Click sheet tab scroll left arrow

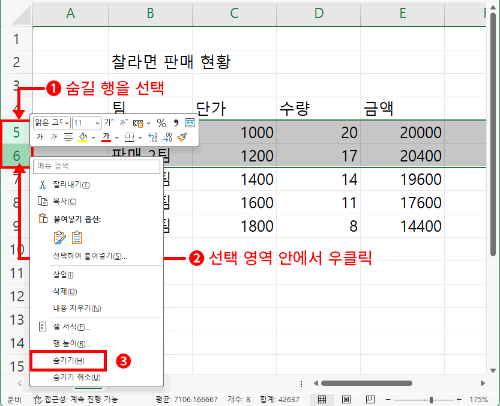(20, 383)
